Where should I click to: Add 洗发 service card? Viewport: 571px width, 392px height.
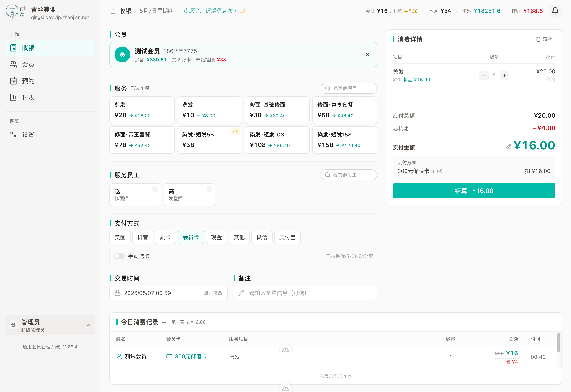coord(210,110)
